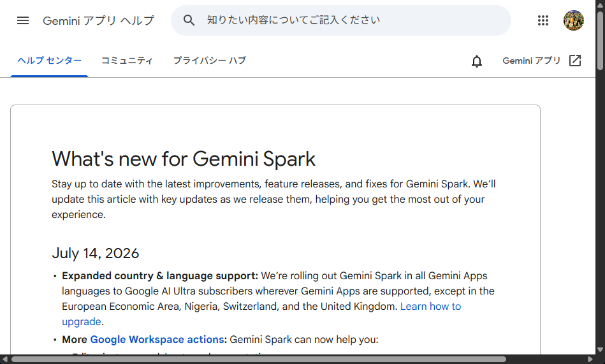Open the hamburger main menu
The image size is (605, 364).
pyautogui.click(x=23, y=20)
